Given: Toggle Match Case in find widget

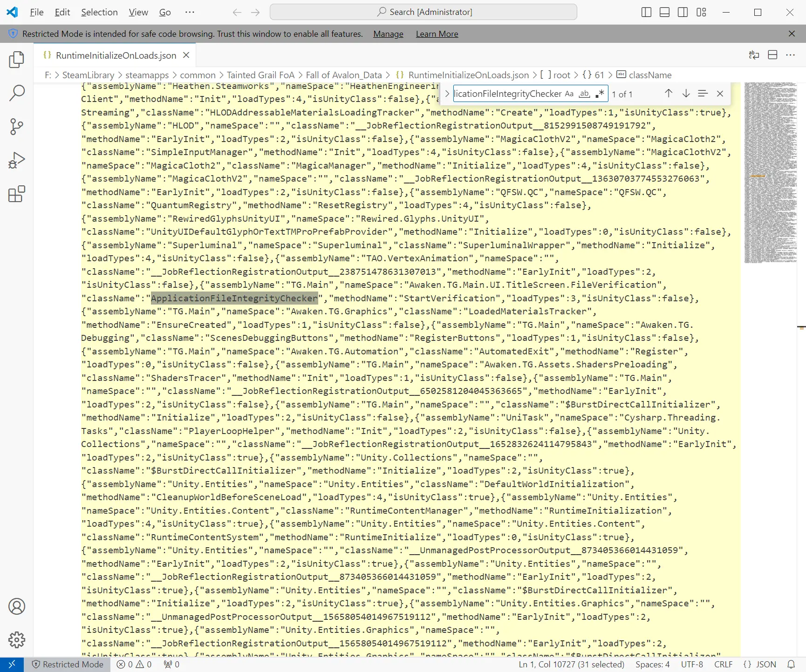Looking at the screenshot, I should coord(569,94).
